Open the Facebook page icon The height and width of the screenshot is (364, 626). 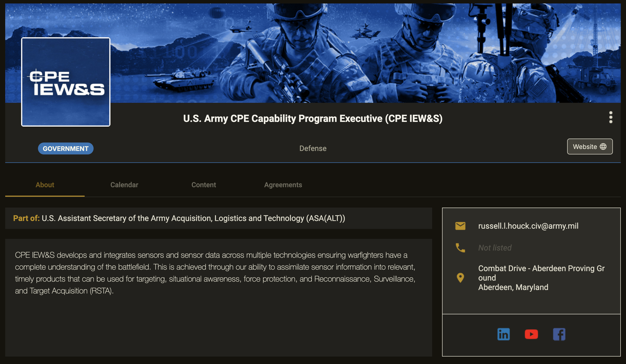pos(559,334)
